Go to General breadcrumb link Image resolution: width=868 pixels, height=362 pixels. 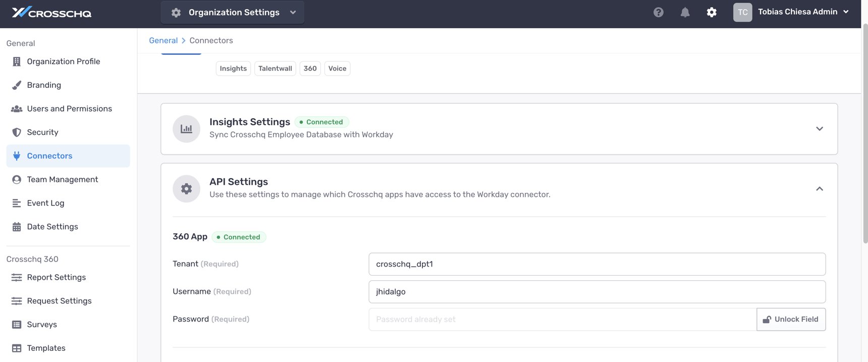pyautogui.click(x=163, y=40)
